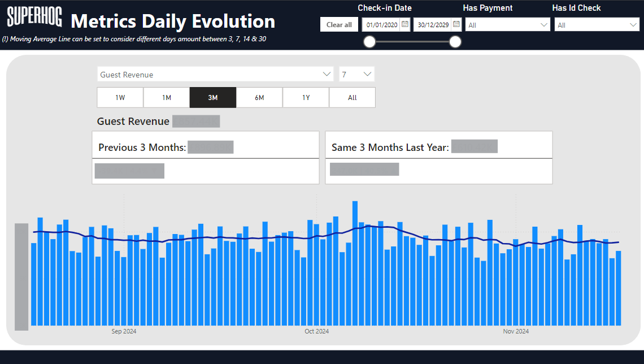This screenshot has width=644, height=364.
Task: Select the 3M time range button
Action: 213,98
